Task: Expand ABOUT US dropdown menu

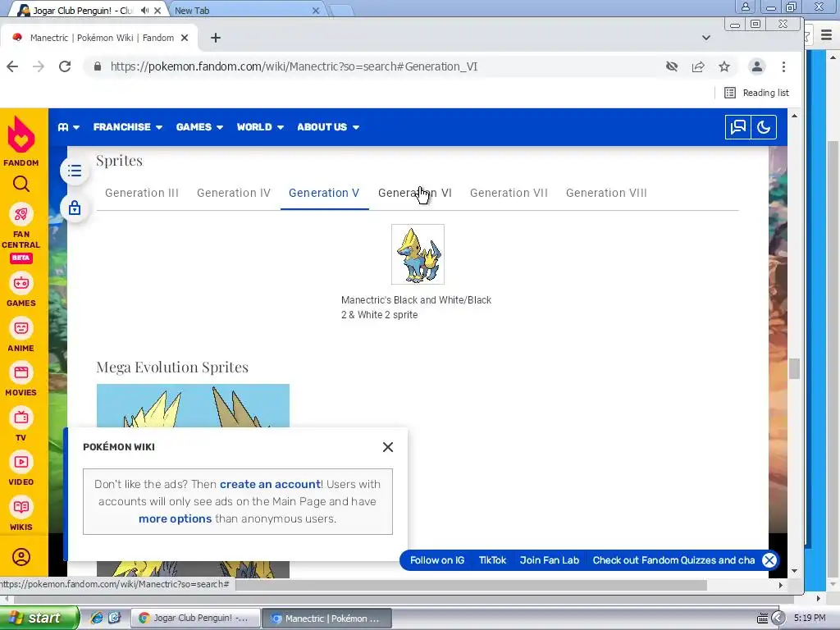Action: [x=328, y=127]
